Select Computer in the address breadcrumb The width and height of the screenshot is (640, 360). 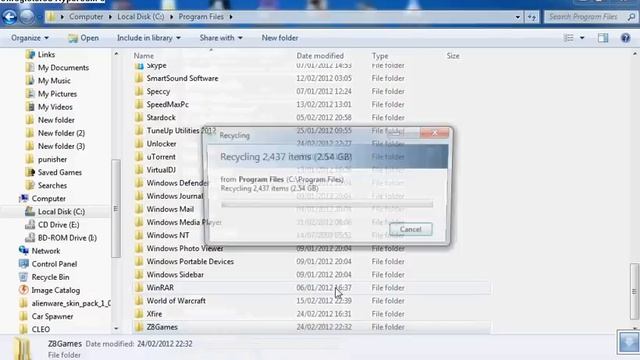(86, 17)
